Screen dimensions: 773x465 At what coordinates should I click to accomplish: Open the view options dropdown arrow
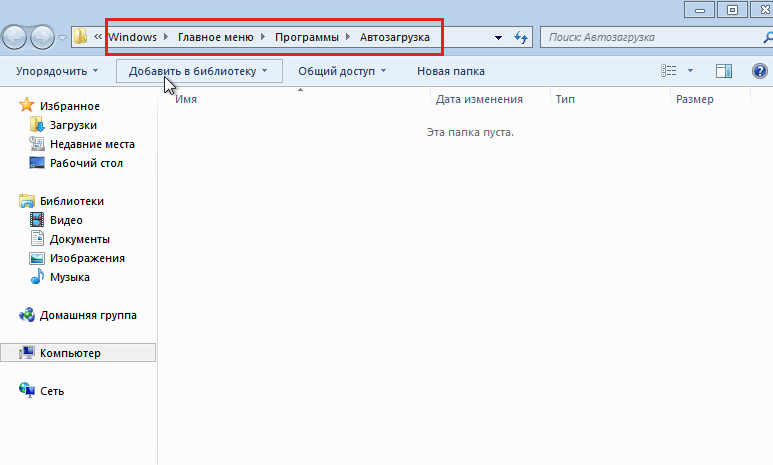click(x=690, y=71)
